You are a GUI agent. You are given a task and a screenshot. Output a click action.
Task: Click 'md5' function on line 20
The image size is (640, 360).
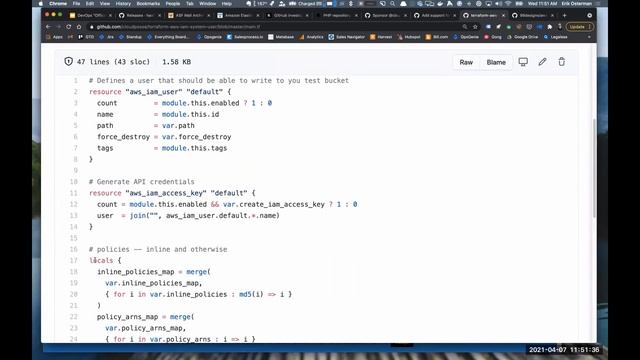[245, 294]
